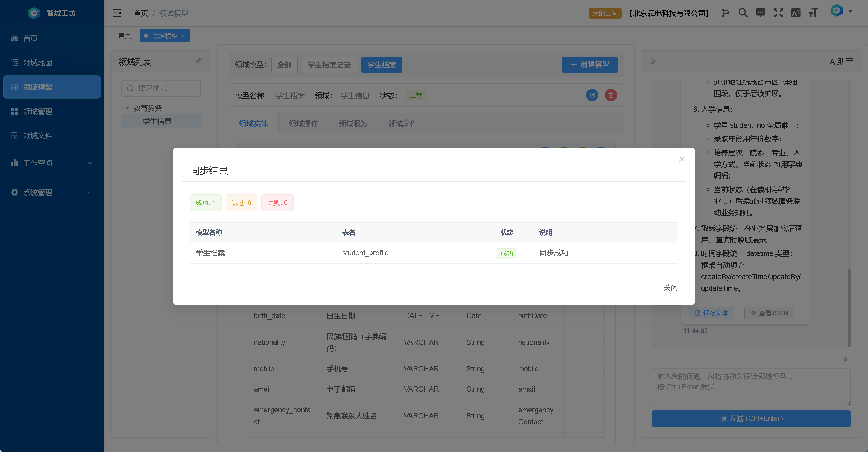Switch to the 领域操作 tab
The width and height of the screenshot is (868, 452).
point(303,124)
